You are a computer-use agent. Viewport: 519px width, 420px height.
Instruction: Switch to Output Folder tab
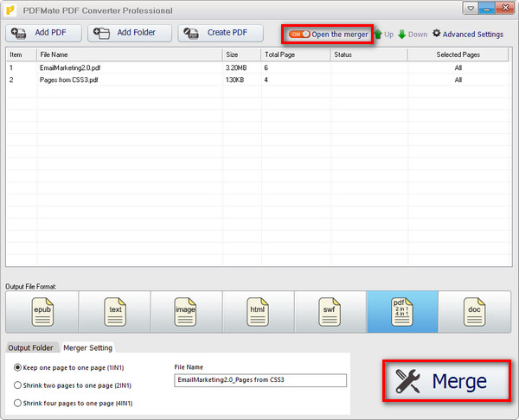pos(30,348)
